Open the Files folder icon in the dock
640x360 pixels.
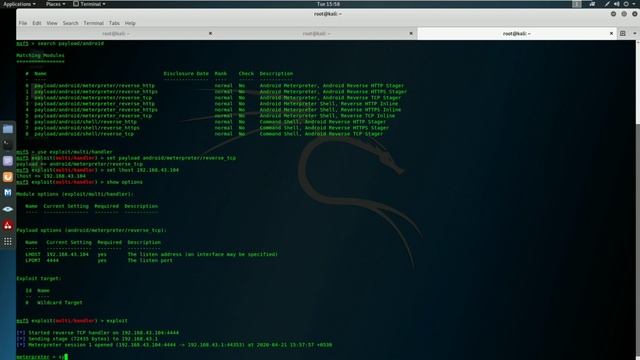8,129
